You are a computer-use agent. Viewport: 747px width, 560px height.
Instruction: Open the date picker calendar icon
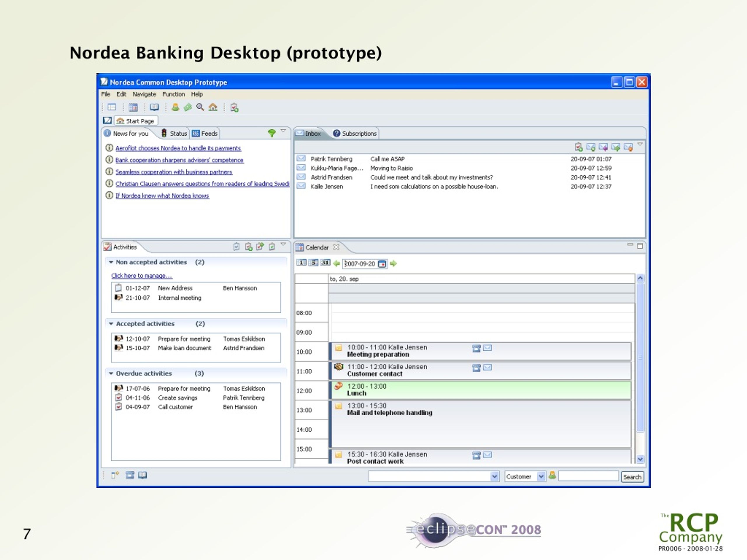(382, 264)
